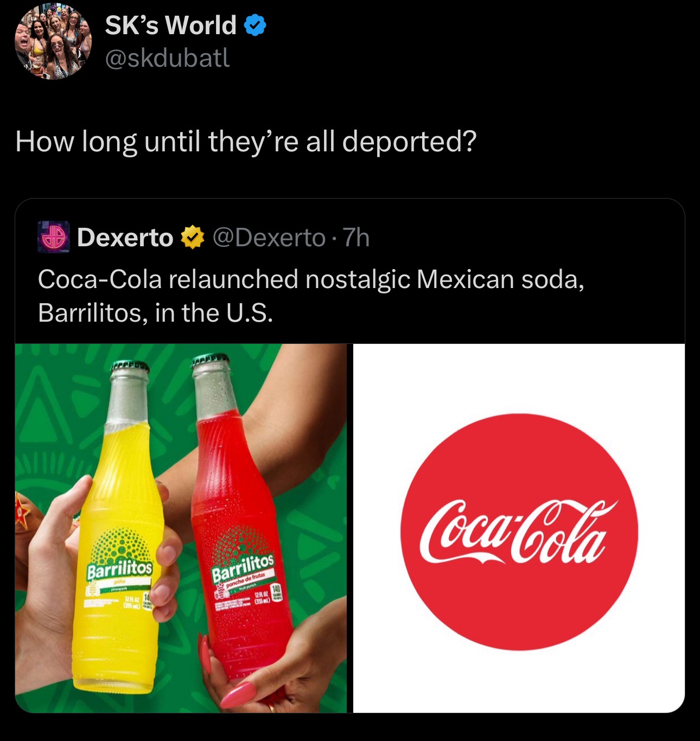Click the Dexerto display name
Screen dimensions: 700x741
(x=125, y=238)
